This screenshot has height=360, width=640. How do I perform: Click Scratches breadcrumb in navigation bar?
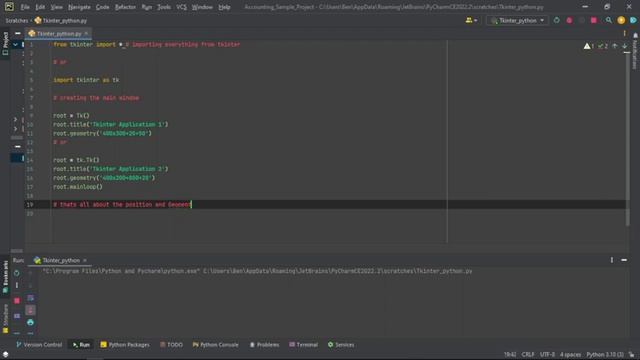(x=16, y=20)
